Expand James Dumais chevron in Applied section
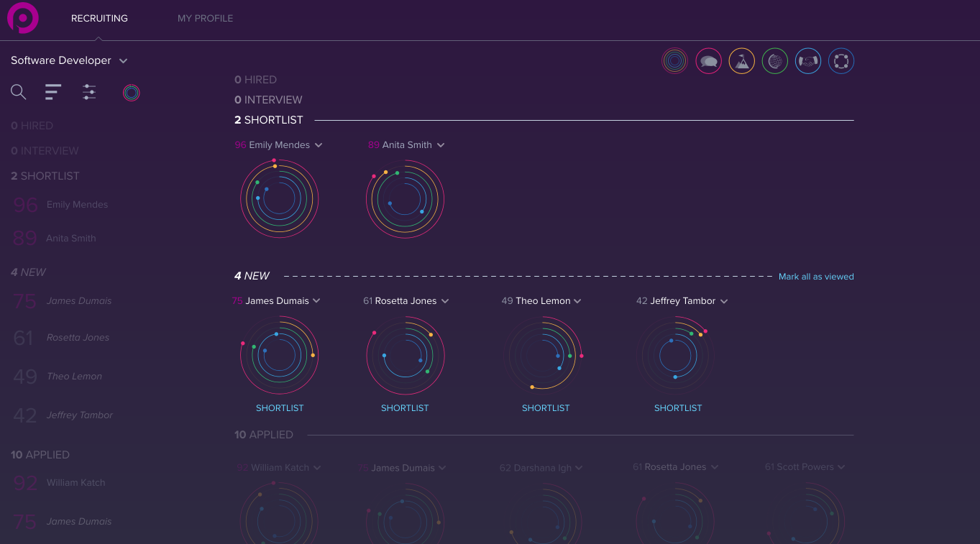 click(x=442, y=468)
